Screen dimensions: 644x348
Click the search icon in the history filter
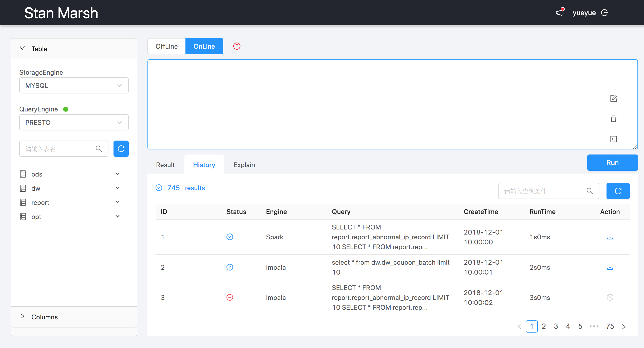[590, 191]
